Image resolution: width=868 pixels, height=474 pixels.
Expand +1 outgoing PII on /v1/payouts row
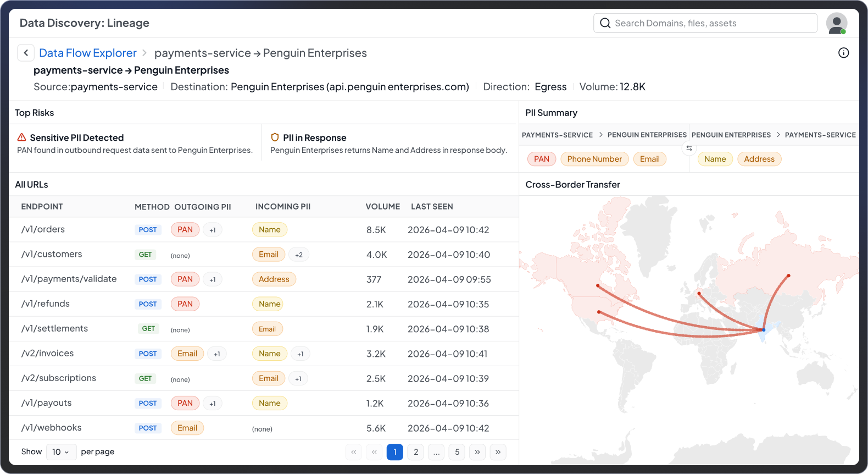pyautogui.click(x=213, y=403)
